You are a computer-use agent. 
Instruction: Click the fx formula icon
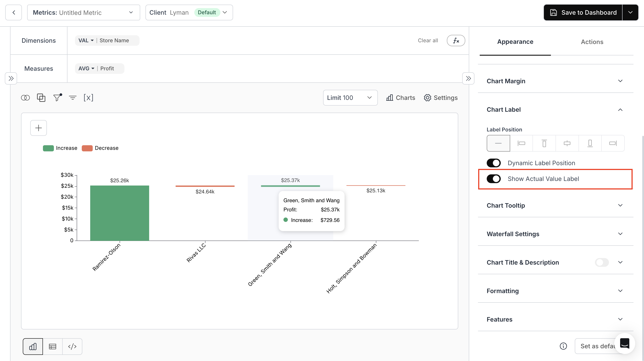tap(456, 41)
